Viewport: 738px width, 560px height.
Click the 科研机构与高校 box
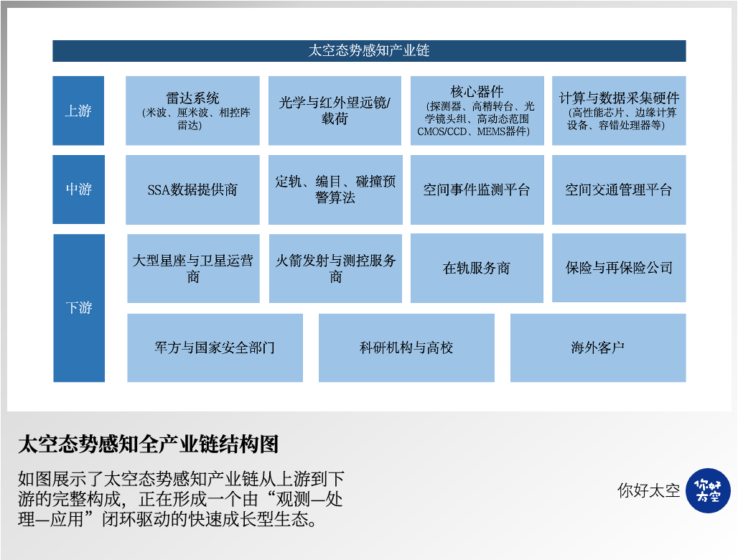(x=406, y=347)
